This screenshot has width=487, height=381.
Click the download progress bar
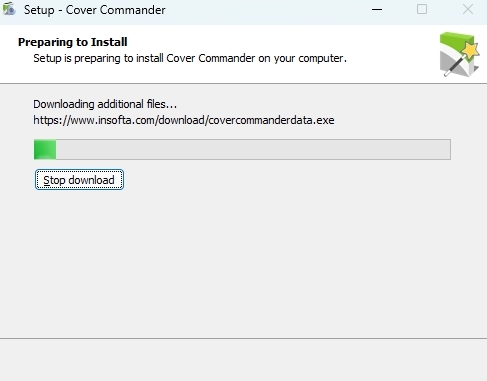[x=242, y=149]
